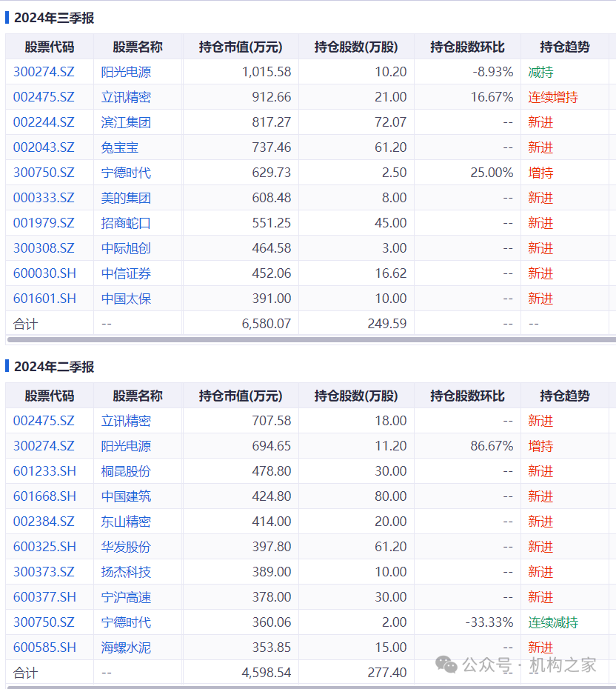Select 持仓趋势 header in 2024年三季报 table
The width and height of the screenshot is (616, 689).
pos(565,47)
